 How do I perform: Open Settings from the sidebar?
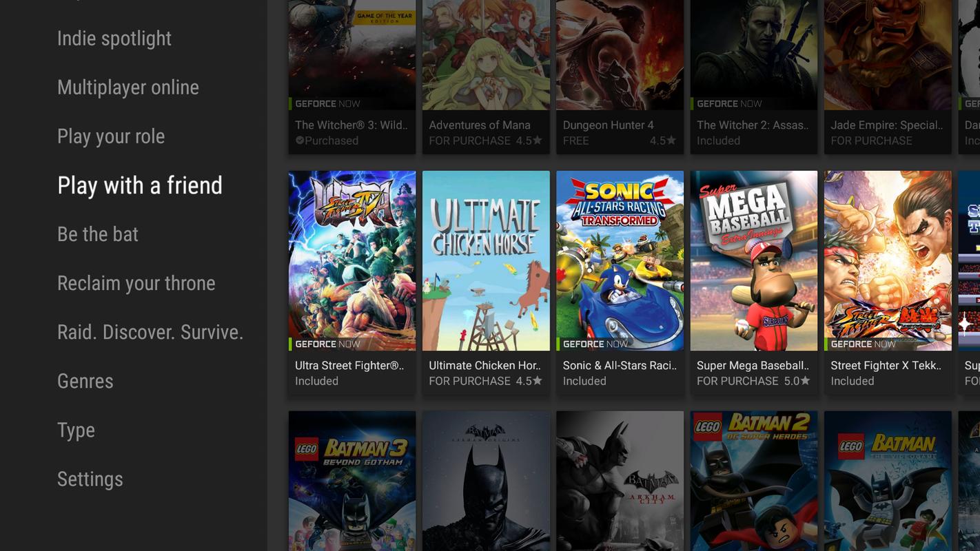point(90,479)
